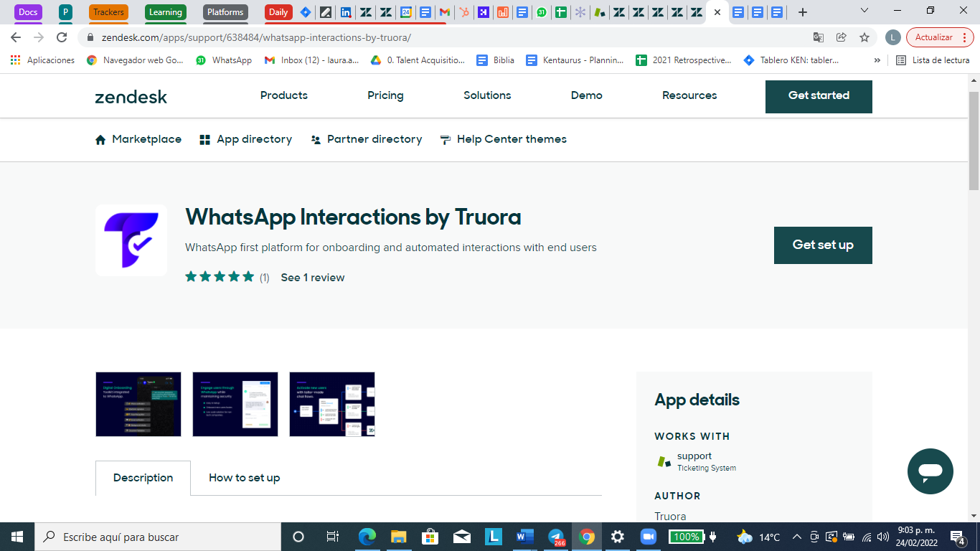The height and width of the screenshot is (551, 980).
Task: Click the Windows search box
Action: [158, 537]
